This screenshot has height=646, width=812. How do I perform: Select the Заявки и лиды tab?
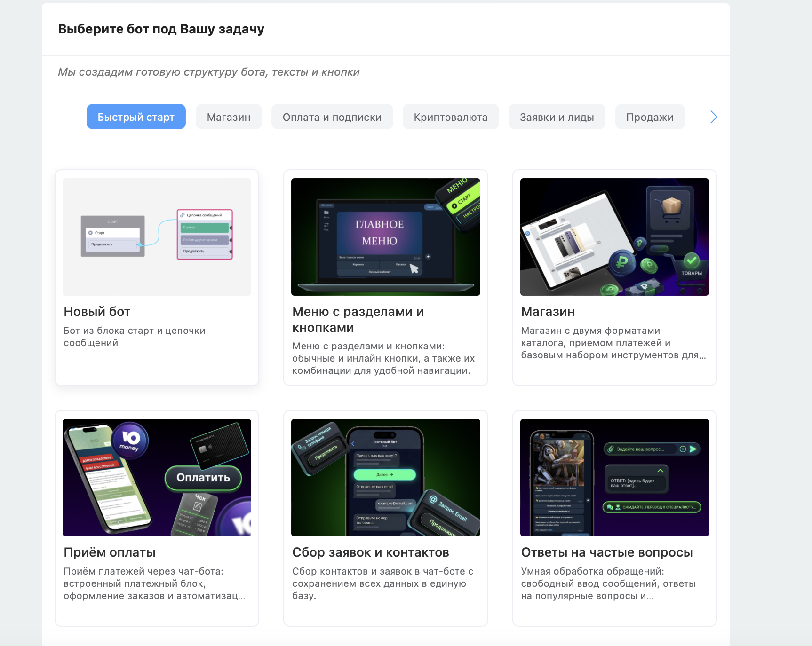(x=557, y=117)
